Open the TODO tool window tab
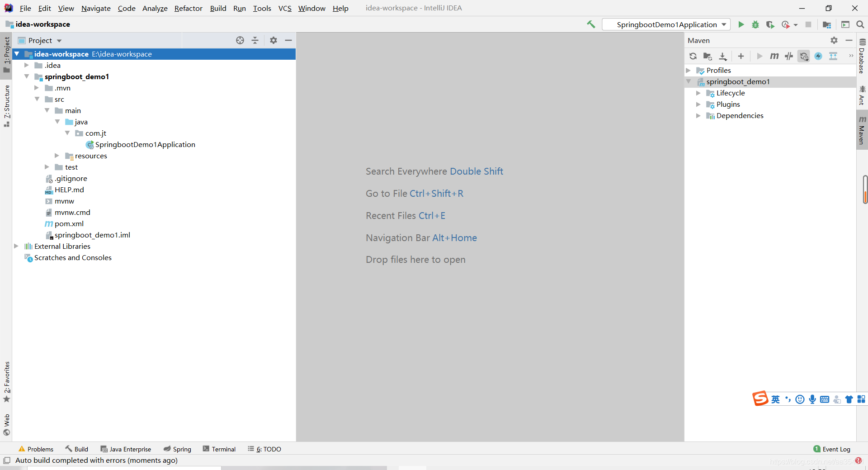The width and height of the screenshot is (868, 470). point(264,449)
